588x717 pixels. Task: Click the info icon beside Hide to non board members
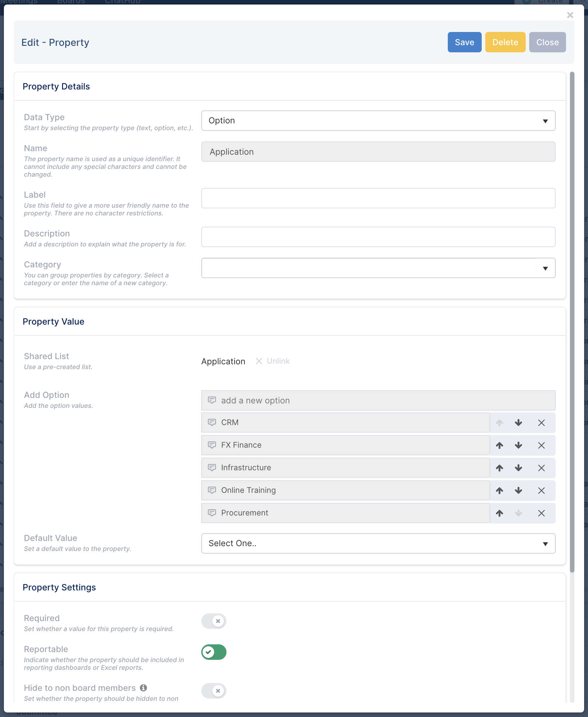pos(143,688)
